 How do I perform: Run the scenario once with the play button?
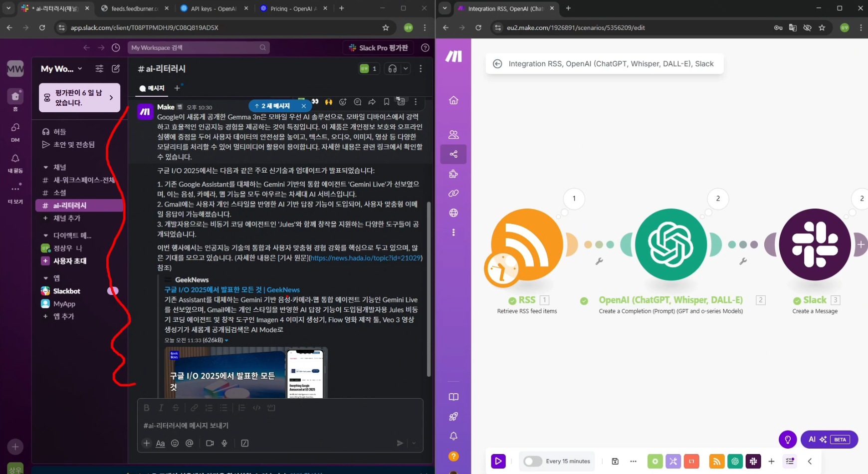pos(498,461)
